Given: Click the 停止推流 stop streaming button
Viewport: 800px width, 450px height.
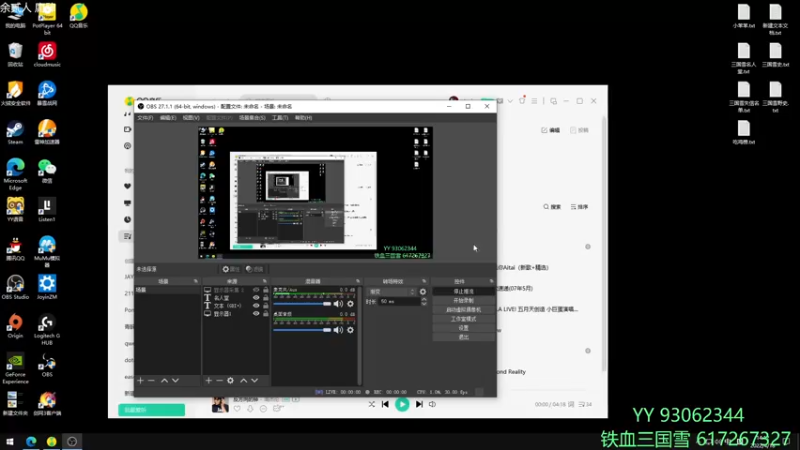Looking at the screenshot, I should pos(463,291).
